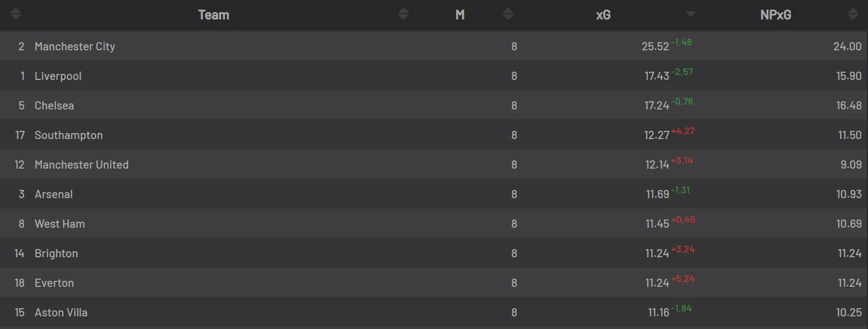Open the Arsenal team link
Image resolution: width=868 pixels, height=329 pixels.
coord(53,194)
